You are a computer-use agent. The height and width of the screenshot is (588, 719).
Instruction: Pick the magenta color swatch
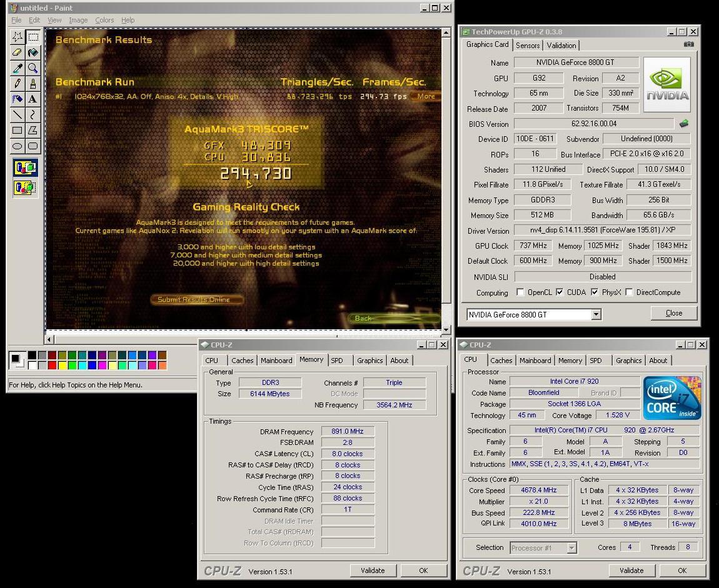(x=103, y=366)
